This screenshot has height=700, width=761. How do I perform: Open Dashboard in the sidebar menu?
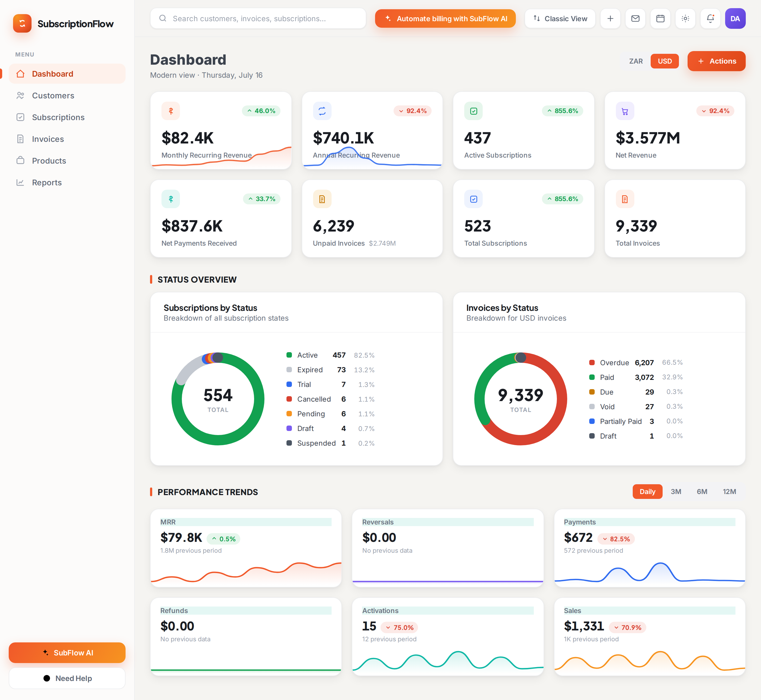click(67, 74)
